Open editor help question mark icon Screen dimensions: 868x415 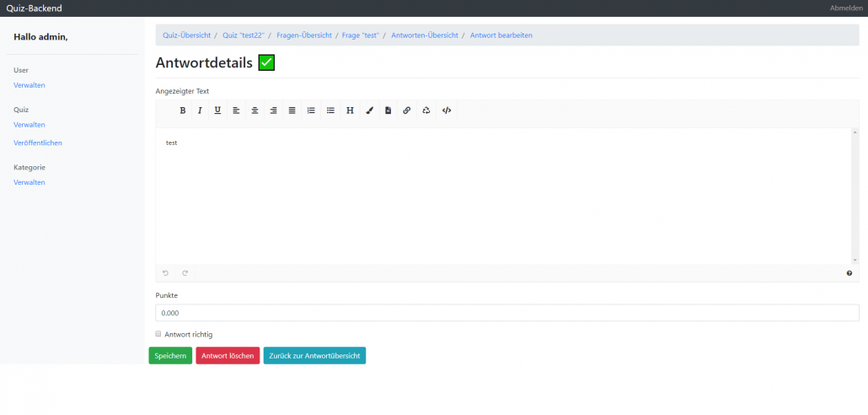tap(849, 273)
